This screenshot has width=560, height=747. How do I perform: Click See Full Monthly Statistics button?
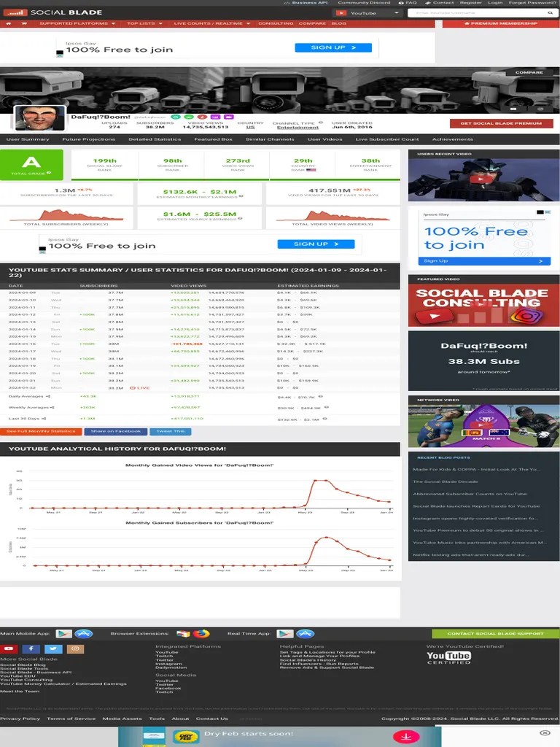tap(41, 432)
